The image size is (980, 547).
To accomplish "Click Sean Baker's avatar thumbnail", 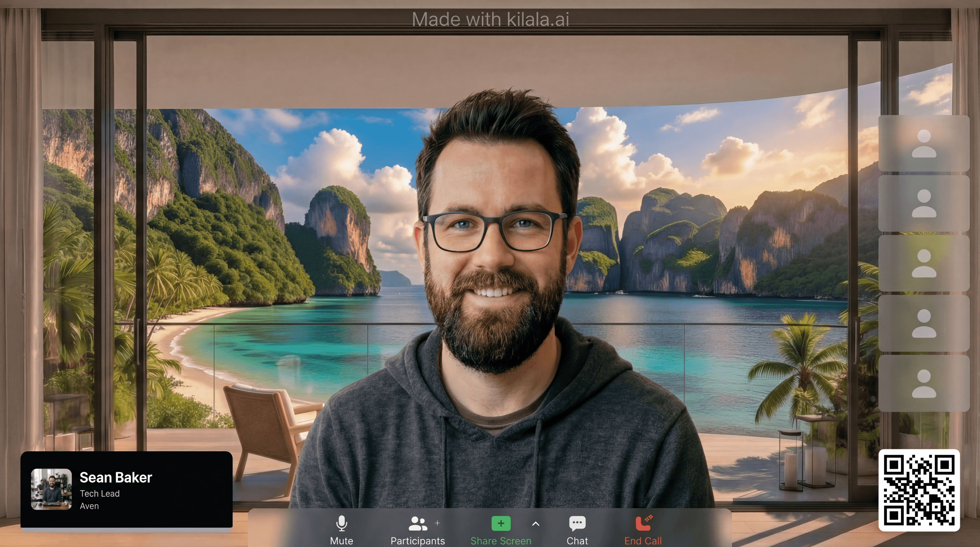I will pyautogui.click(x=51, y=489).
